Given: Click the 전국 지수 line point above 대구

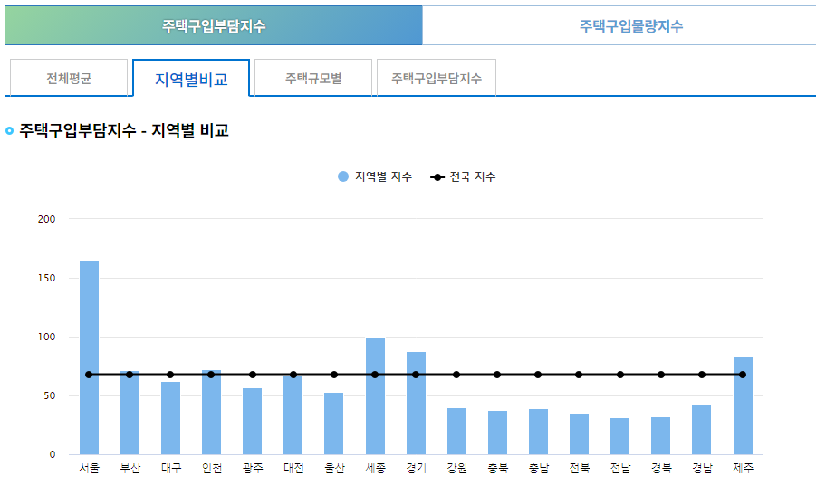Looking at the screenshot, I should click(x=170, y=375).
